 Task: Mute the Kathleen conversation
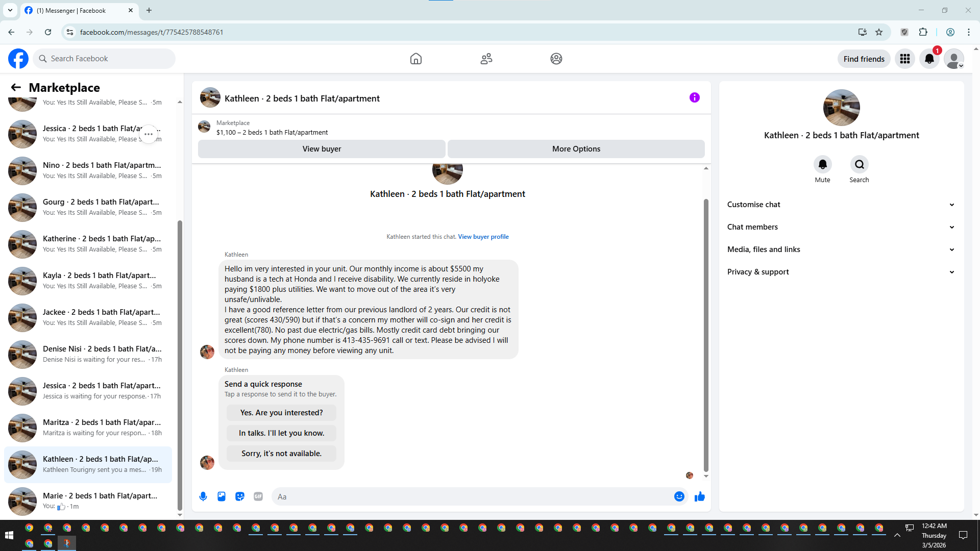822,164
